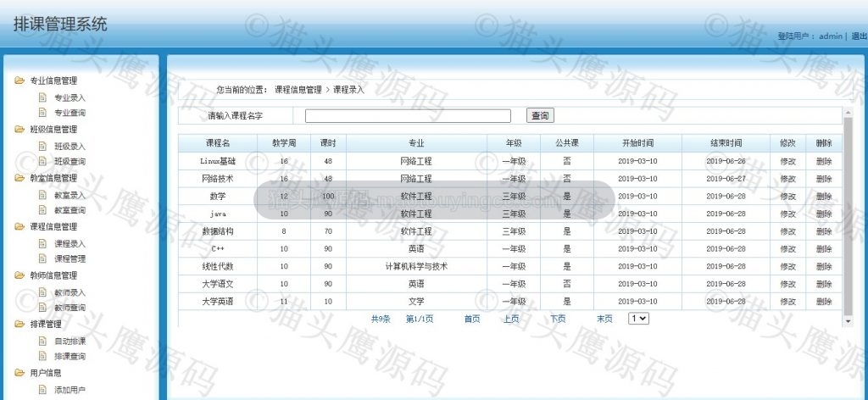Open the 专业查询 page
The image size is (868, 400).
pos(70,113)
